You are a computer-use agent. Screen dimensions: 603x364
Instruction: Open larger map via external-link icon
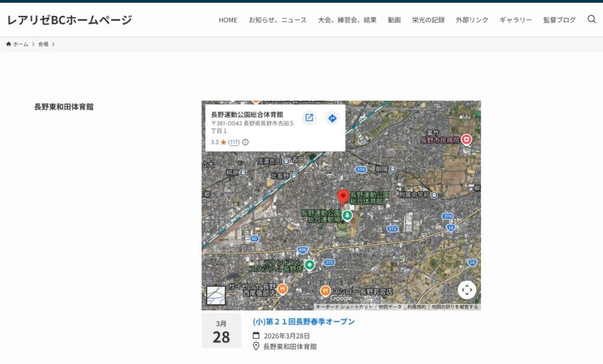pyautogui.click(x=309, y=118)
